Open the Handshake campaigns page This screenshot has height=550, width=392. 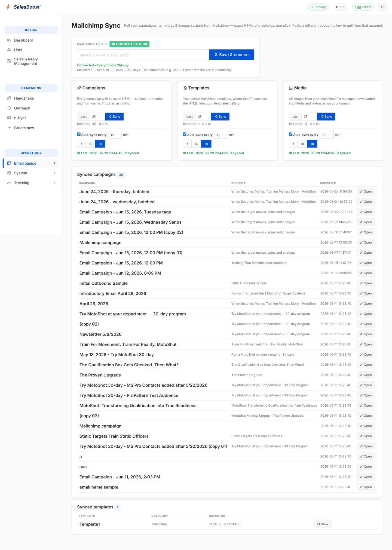tap(24, 98)
